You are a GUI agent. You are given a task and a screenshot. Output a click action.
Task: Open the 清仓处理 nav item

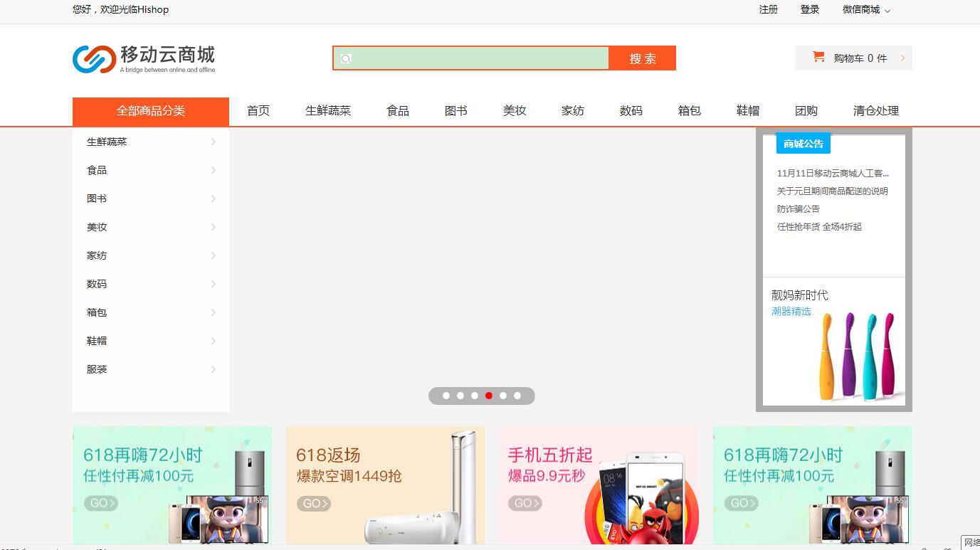coord(876,111)
